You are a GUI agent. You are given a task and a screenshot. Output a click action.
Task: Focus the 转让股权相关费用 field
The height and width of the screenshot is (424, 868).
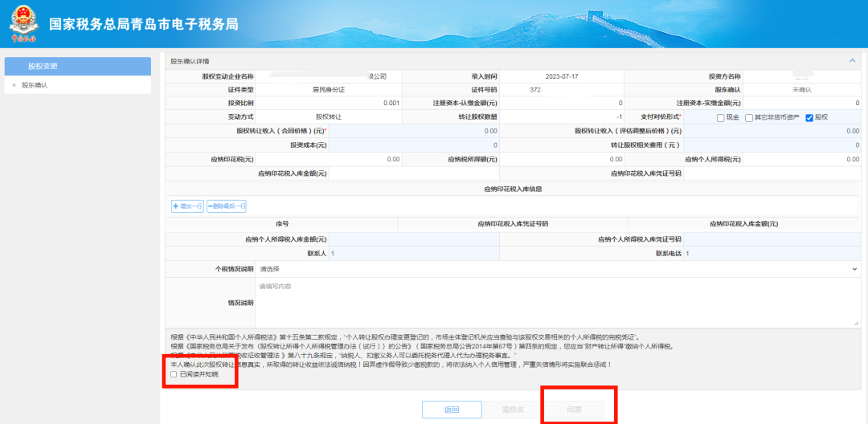pos(772,145)
